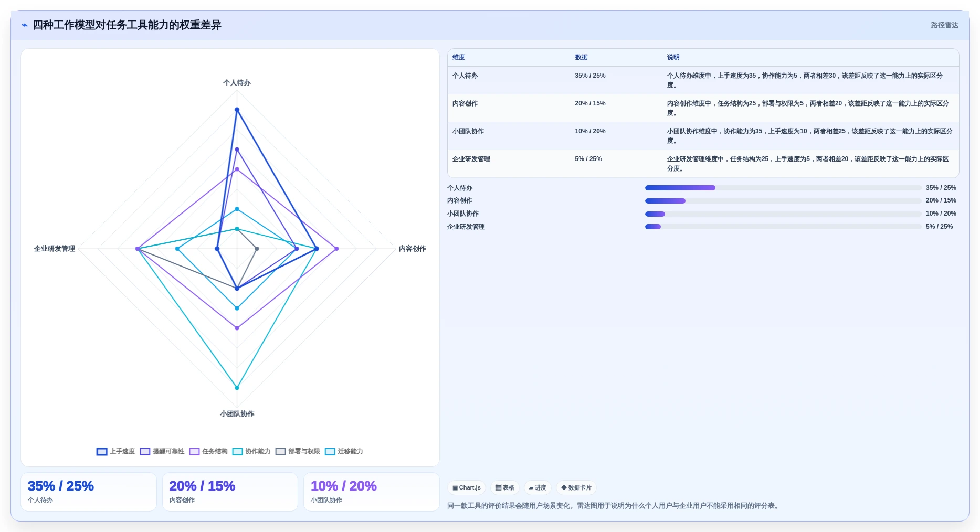Open the 35% / 25% 个人待办 stat card
The height and width of the screenshot is (532, 980).
89,492
